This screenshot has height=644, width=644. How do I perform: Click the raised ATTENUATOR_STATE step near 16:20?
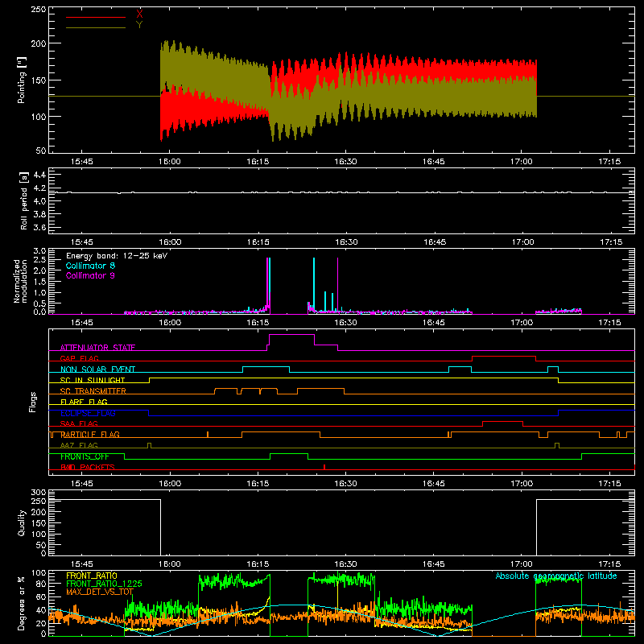pyautogui.click(x=291, y=335)
